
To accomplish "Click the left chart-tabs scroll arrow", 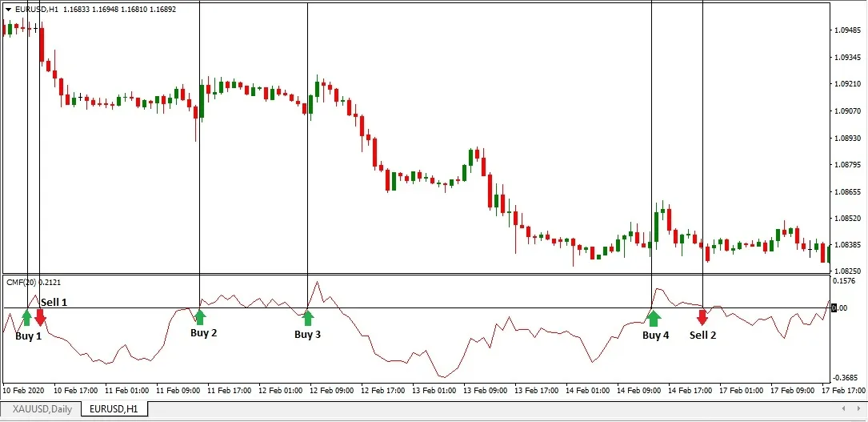I will (x=843, y=409).
